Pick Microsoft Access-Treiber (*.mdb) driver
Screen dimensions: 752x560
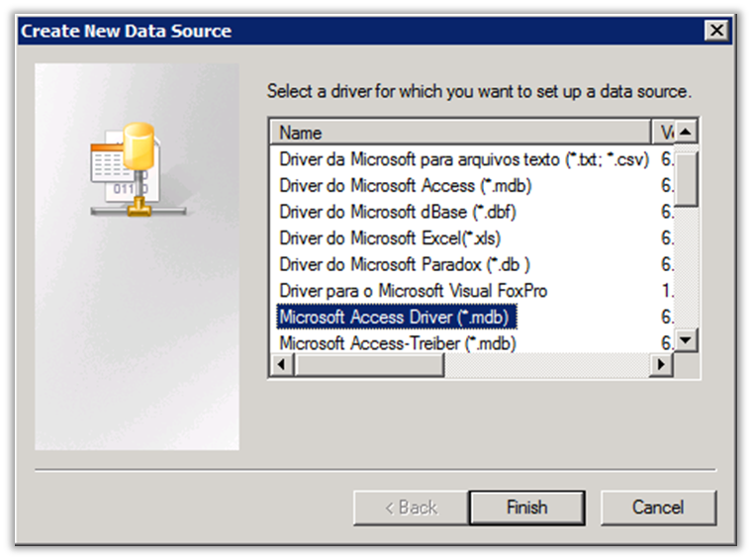click(398, 343)
